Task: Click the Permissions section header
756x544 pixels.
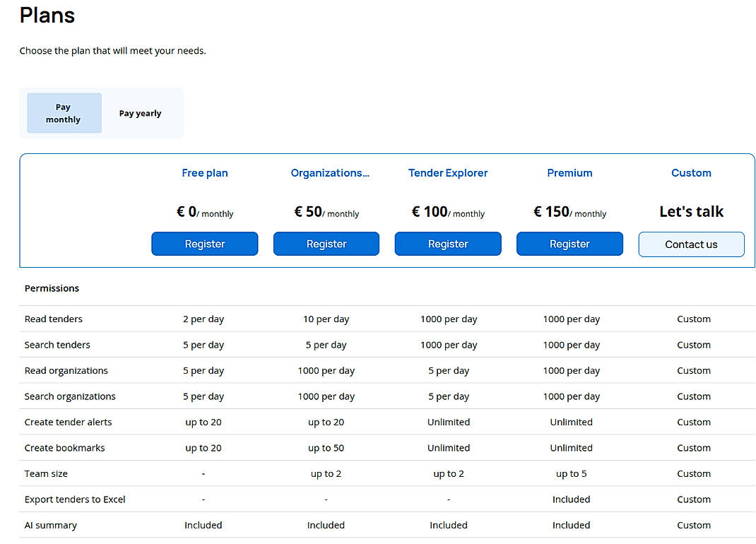Action: (x=52, y=288)
